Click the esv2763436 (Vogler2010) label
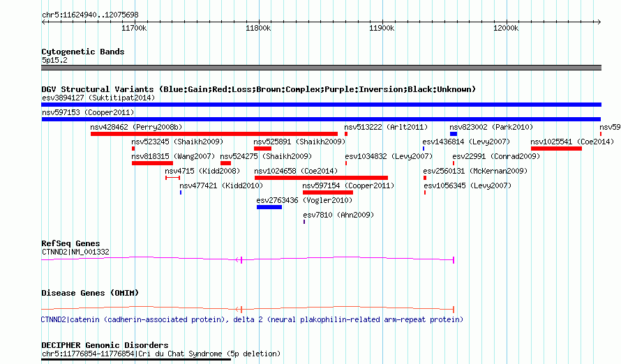Image resolution: width=621 pixels, height=364 pixels. 304,200
